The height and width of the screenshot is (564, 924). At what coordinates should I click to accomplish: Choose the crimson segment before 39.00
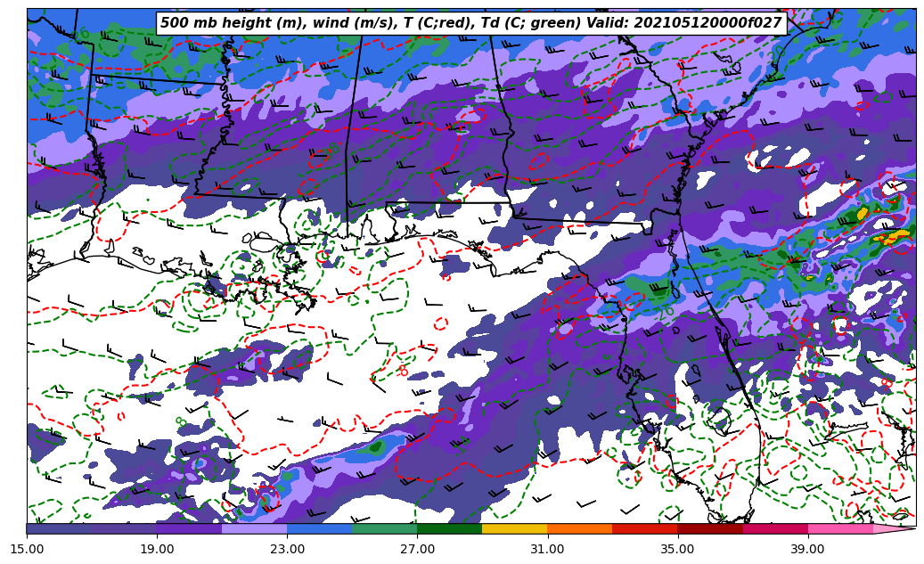coord(774,528)
